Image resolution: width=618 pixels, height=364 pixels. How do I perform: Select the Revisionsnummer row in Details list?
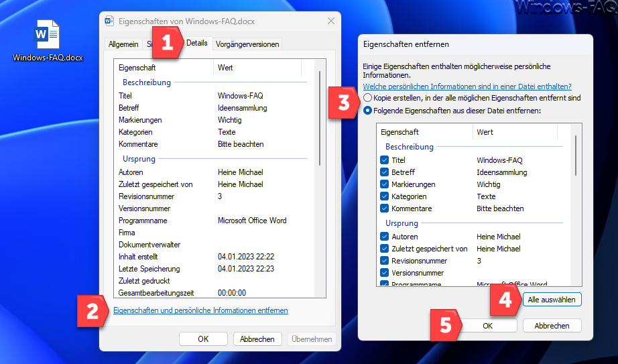coord(214,196)
